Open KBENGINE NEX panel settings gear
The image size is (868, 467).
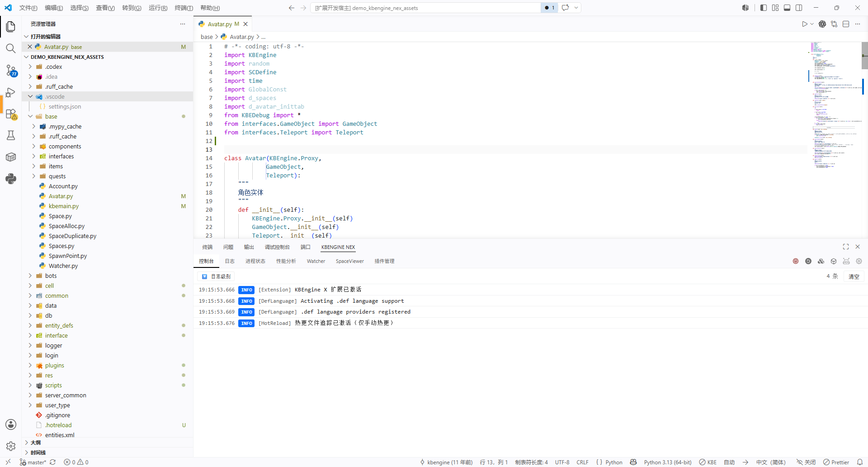click(859, 261)
